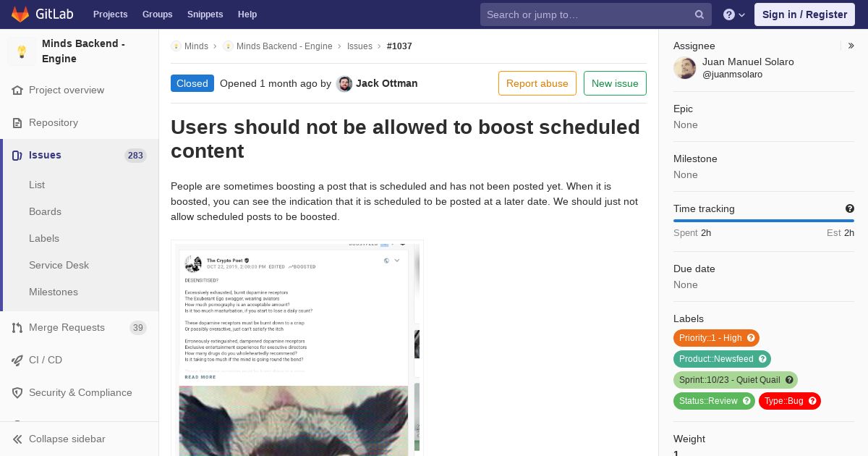Click Sprint label help icon
868x456 pixels.
(x=789, y=380)
